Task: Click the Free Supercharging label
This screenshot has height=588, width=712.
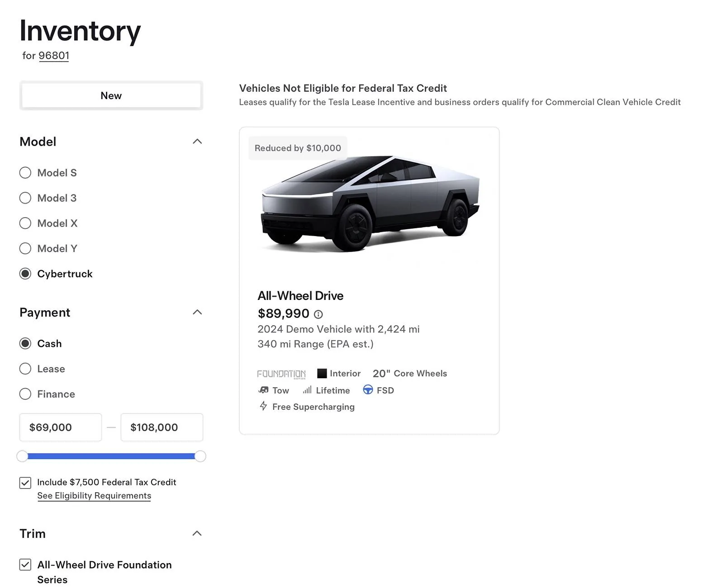Action: click(x=313, y=407)
